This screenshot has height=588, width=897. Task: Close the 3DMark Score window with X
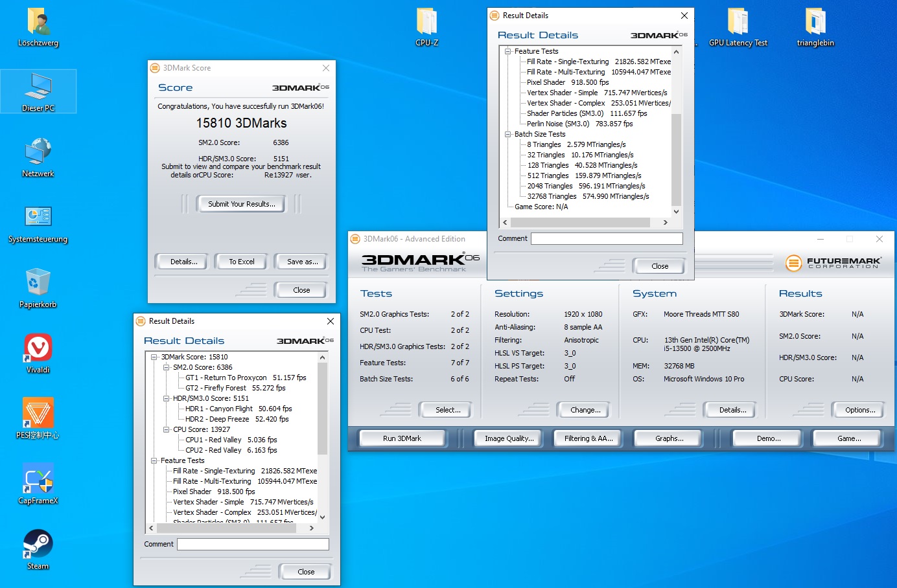(x=326, y=68)
